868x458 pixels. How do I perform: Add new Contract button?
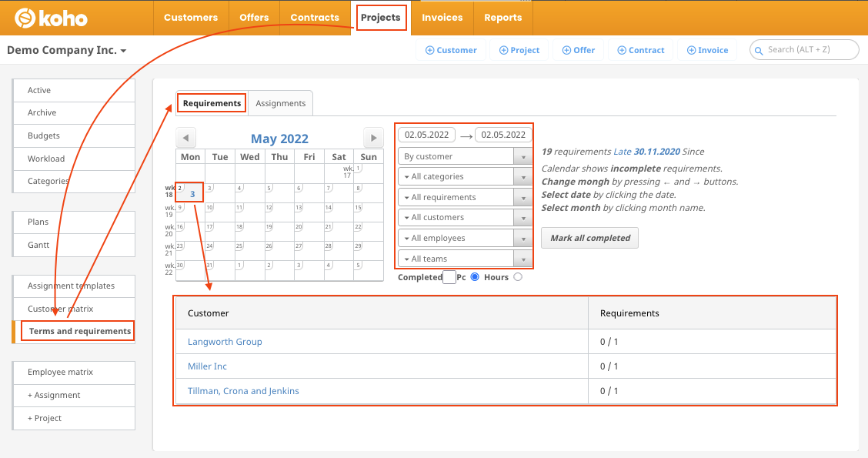tap(640, 50)
